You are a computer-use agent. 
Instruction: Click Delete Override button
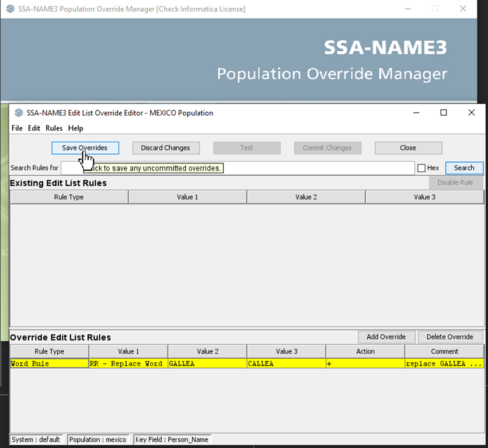pos(450,337)
